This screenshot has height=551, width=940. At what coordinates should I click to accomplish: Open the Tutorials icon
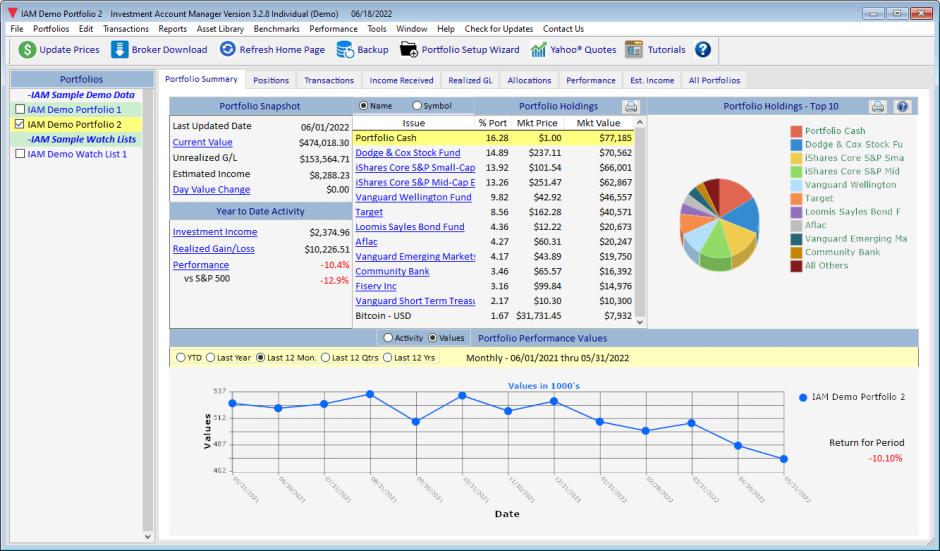pos(634,50)
